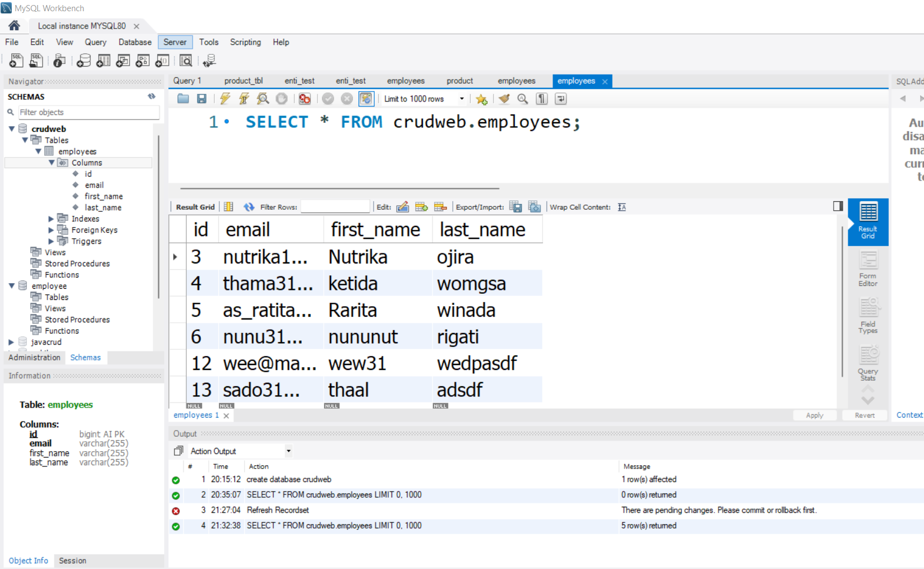Screen dimensions: 924x569
Task: Click the save script floppy disk icon
Action: (x=201, y=99)
